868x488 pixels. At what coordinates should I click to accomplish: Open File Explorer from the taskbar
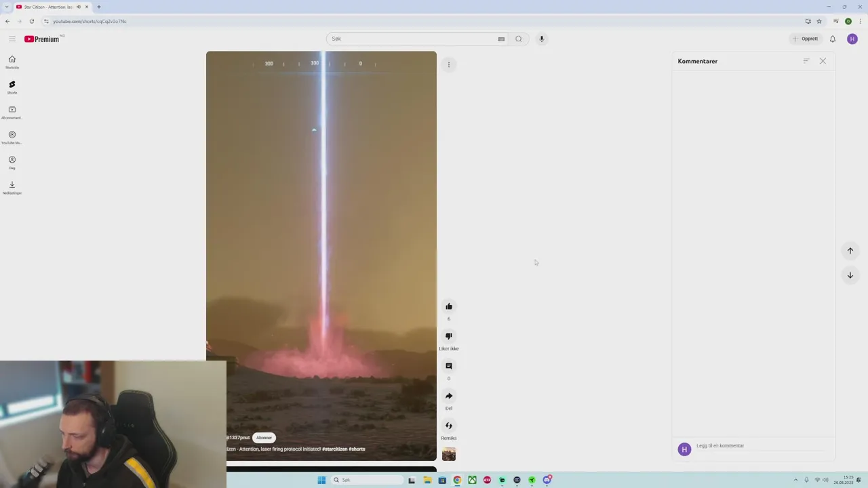pyautogui.click(x=427, y=480)
